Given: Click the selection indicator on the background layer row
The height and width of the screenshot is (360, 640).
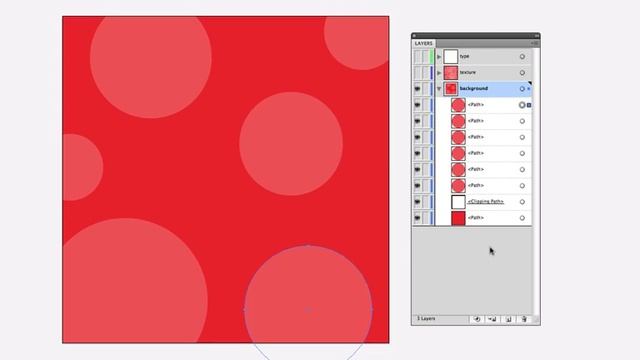Looking at the screenshot, I should pyautogui.click(x=529, y=89).
